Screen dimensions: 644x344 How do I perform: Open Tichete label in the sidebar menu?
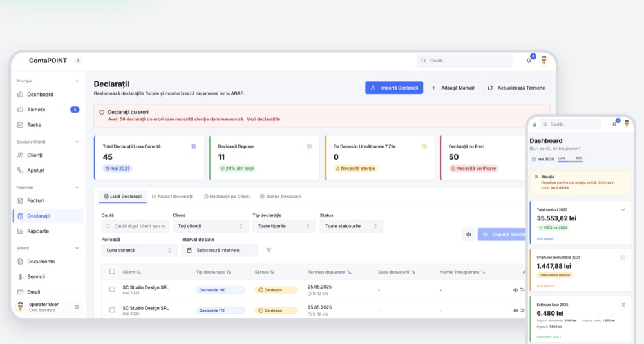[36, 110]
